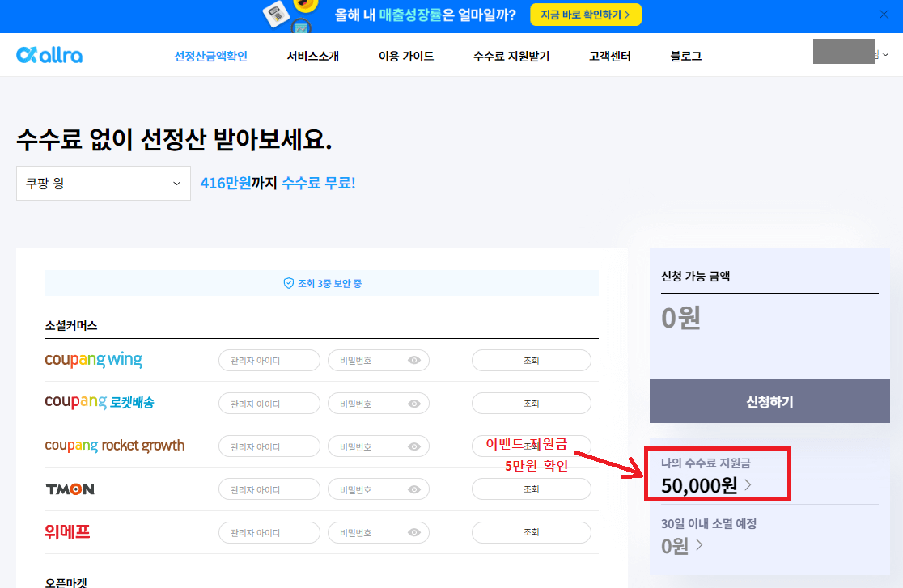Focus coupang wing 비밀번호 field
903x588 pixels.
pyautogui.click(x=379, y=361)
